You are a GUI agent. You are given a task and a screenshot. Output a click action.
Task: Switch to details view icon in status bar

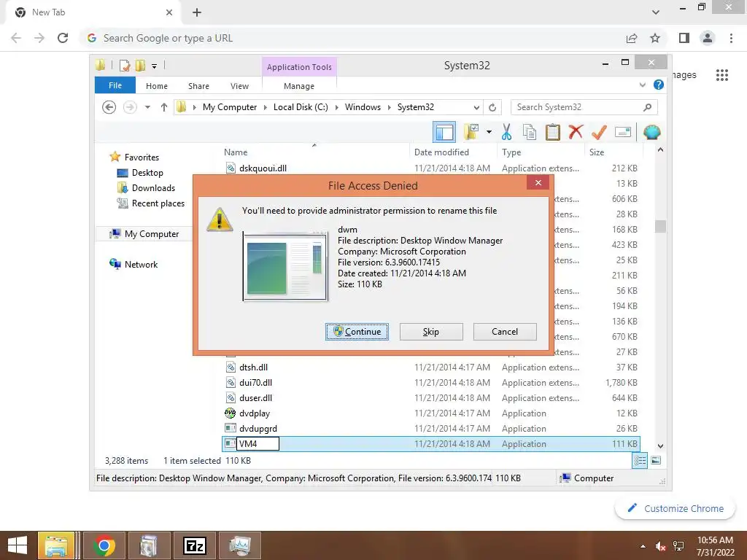tap(640, 461)
